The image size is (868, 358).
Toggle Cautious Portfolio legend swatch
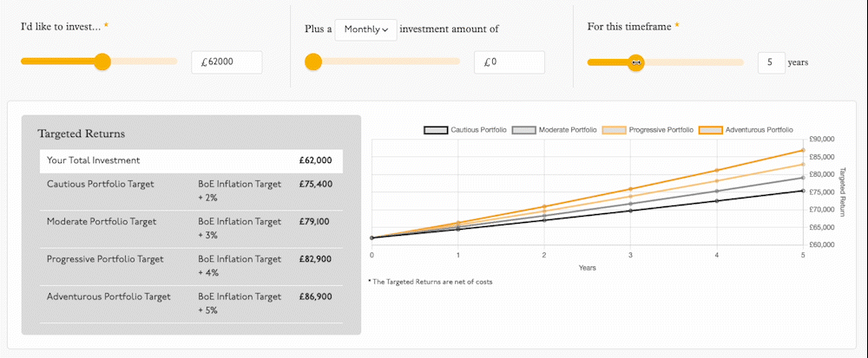pos(436,130)
